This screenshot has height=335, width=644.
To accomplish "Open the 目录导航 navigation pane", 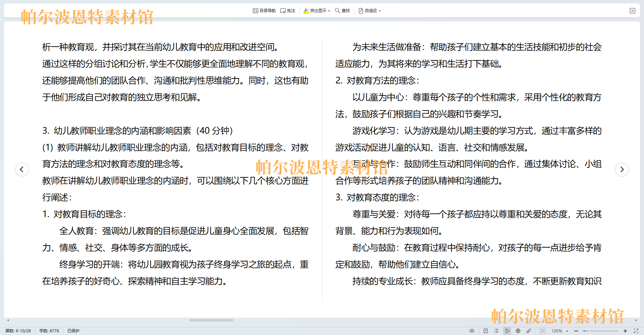I will [264, 11].
